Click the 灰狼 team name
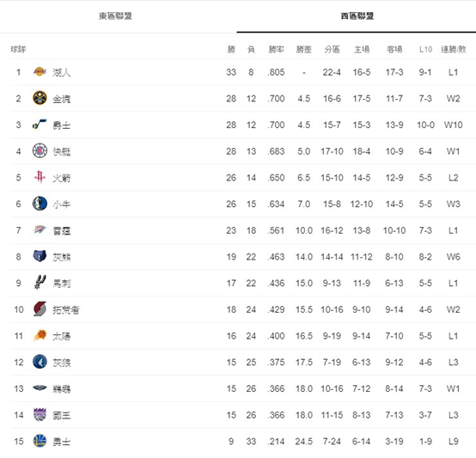This screenshot has height=458, width=476. tap(62, 363)
